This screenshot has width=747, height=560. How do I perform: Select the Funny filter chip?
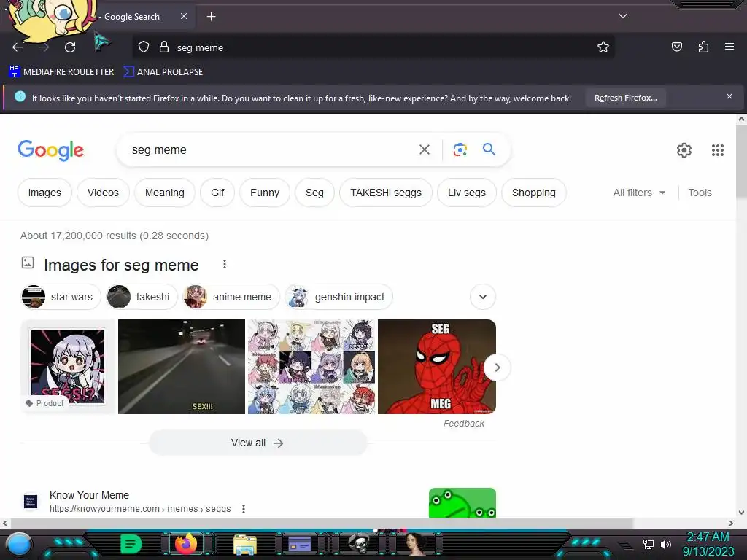click(264, 192)
